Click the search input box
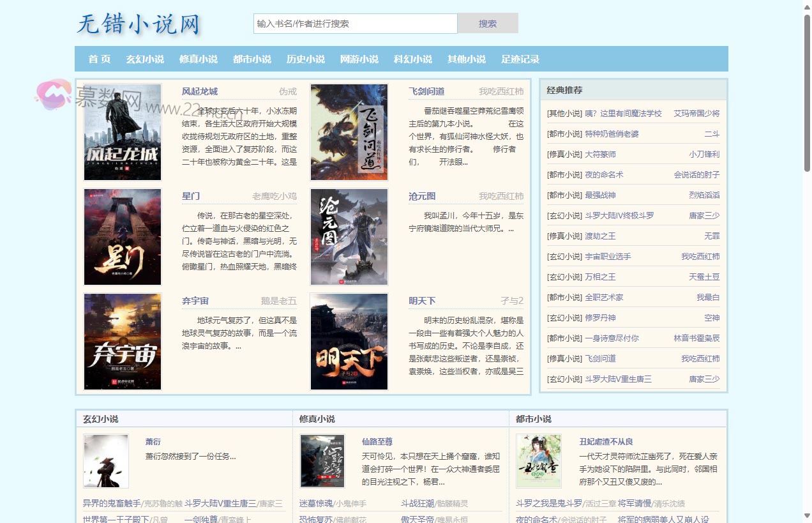This screenshot has width=812, height=523. [354, 24]
